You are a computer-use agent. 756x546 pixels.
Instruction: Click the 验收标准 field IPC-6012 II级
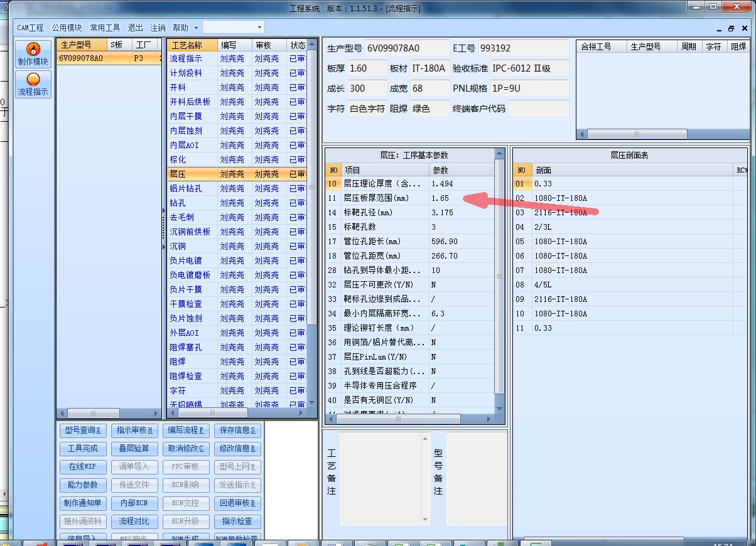(x=529, y=68)
